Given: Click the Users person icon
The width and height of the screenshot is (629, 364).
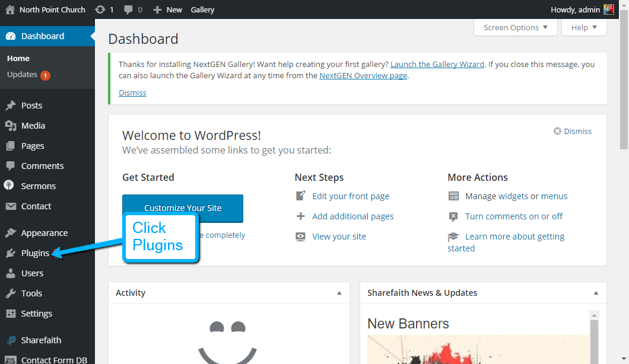Looking at the screenshot, I should (x=11, y=273).
